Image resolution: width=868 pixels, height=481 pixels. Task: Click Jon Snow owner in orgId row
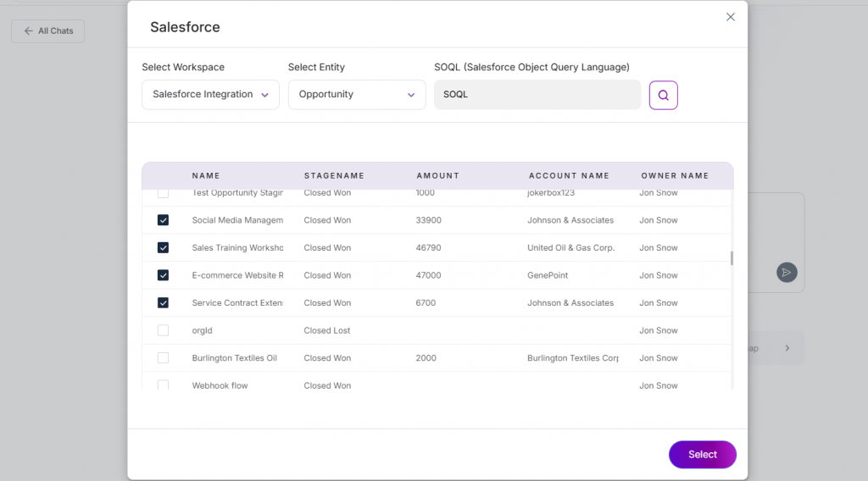coord(658,330)
